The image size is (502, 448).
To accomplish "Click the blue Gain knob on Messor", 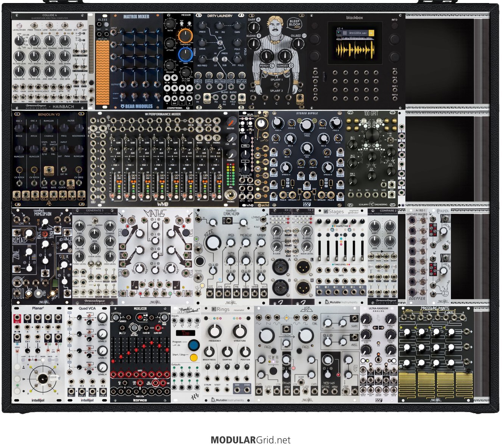I will (x=185, y=55).
